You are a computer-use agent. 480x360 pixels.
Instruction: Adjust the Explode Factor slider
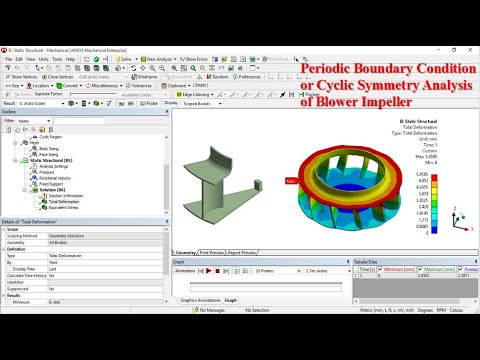93,95
